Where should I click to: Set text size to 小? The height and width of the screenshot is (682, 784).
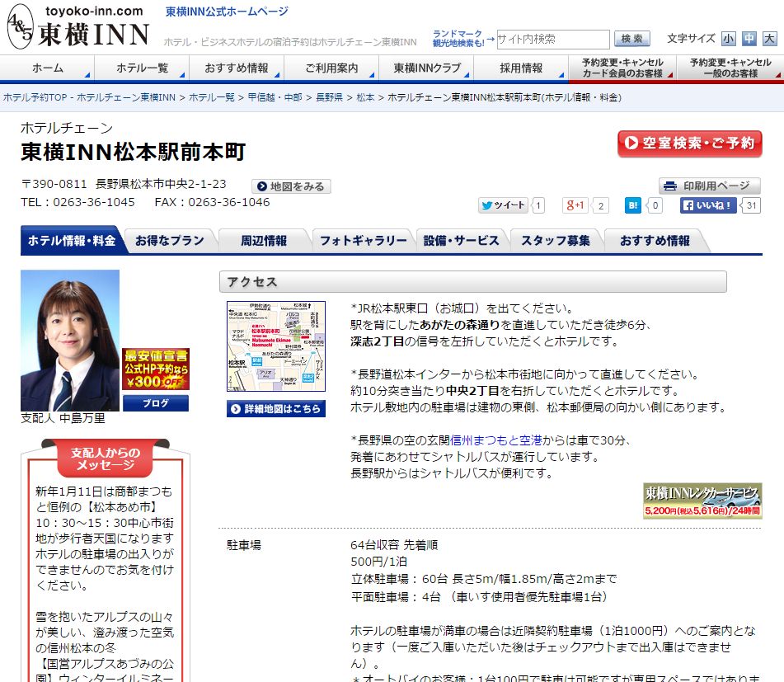click(729, 39)
